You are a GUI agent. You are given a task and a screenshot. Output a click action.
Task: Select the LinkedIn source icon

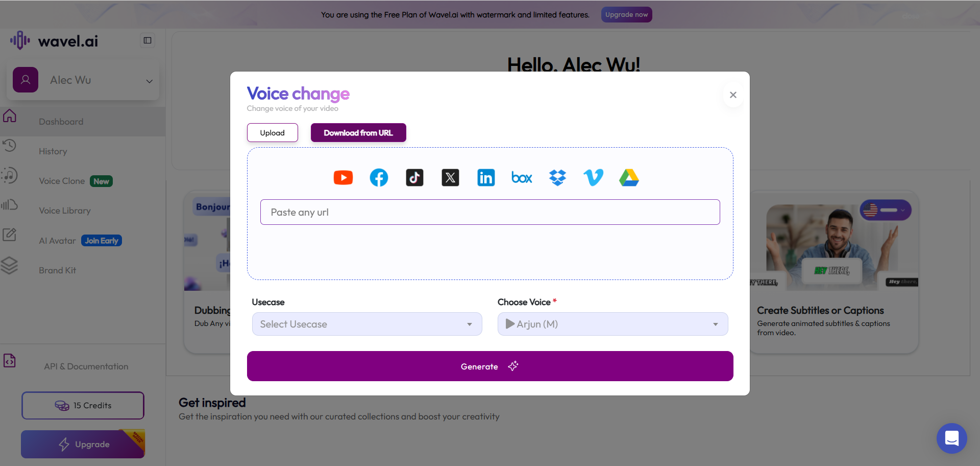pyautogui.click(x=486, y=178)
